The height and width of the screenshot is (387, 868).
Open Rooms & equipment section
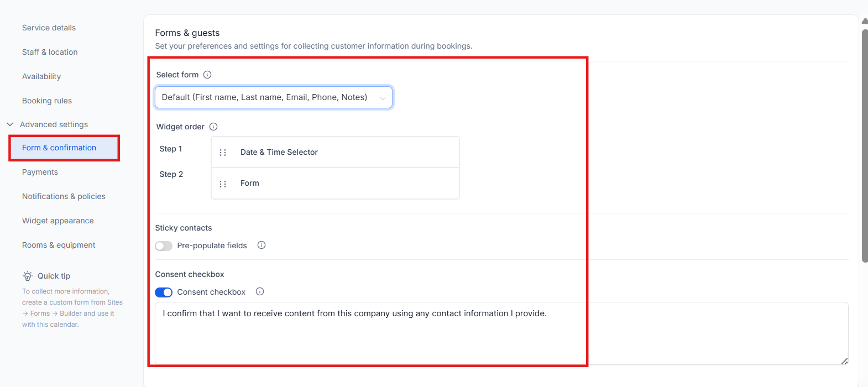(x=59, y=245)
